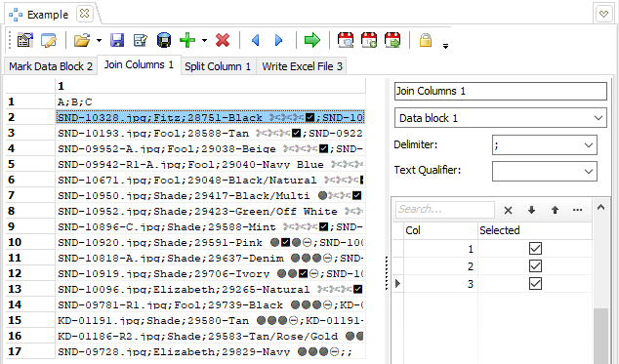Select row starting SND-10096.jpg;Elizabeth

point(211,289)
